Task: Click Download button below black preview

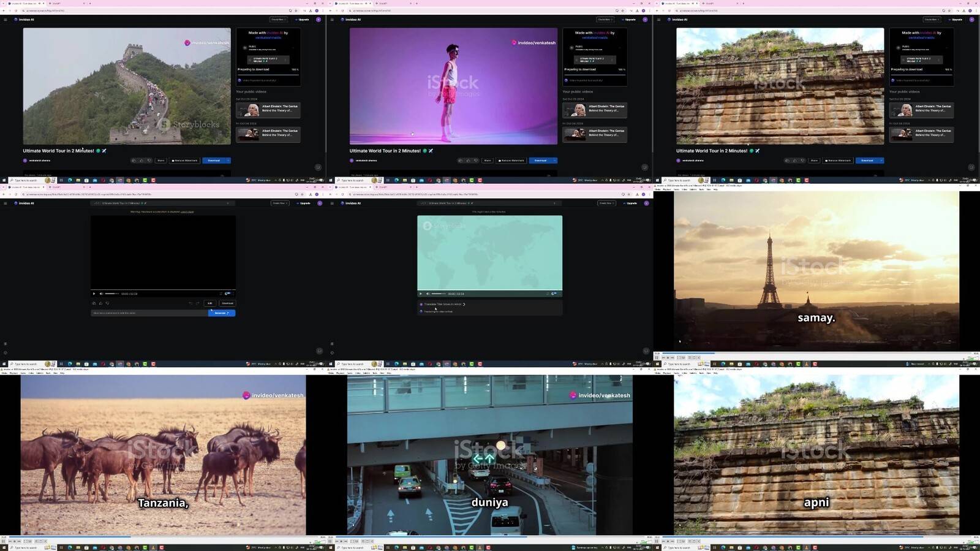Action: point(227,303)
